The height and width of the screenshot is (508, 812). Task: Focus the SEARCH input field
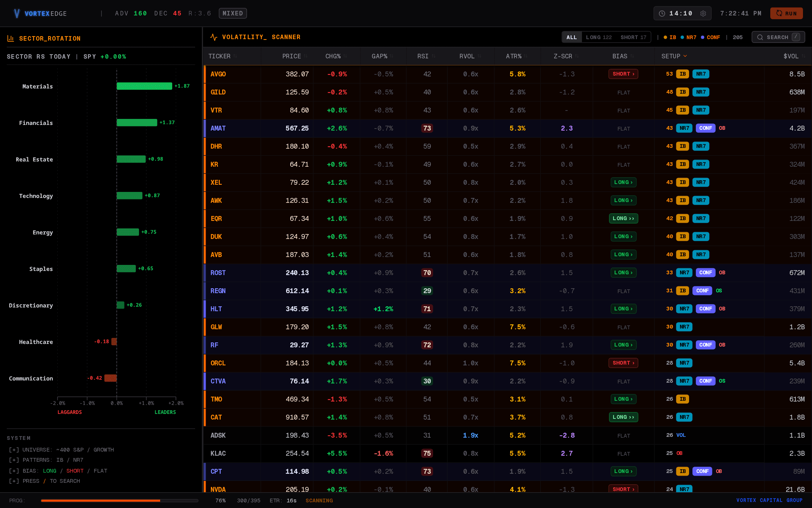point(778,37)
